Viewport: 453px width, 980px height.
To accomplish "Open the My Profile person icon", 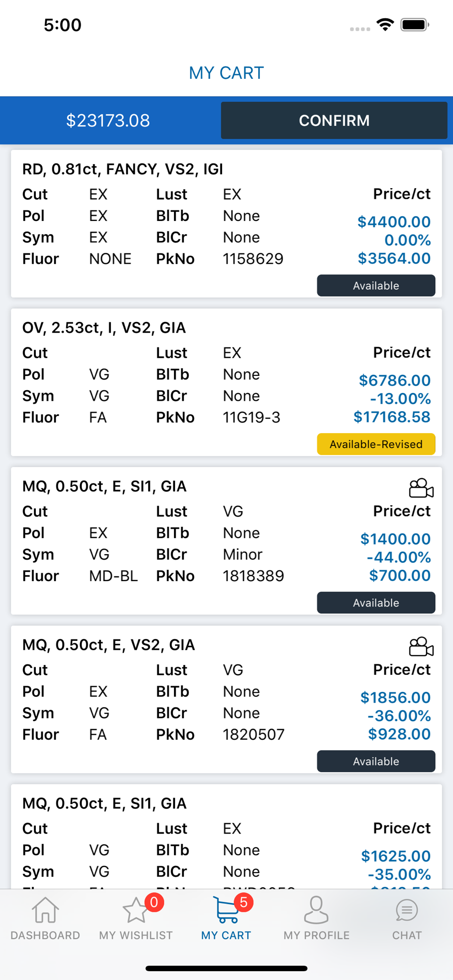I will tap(316, 910).
